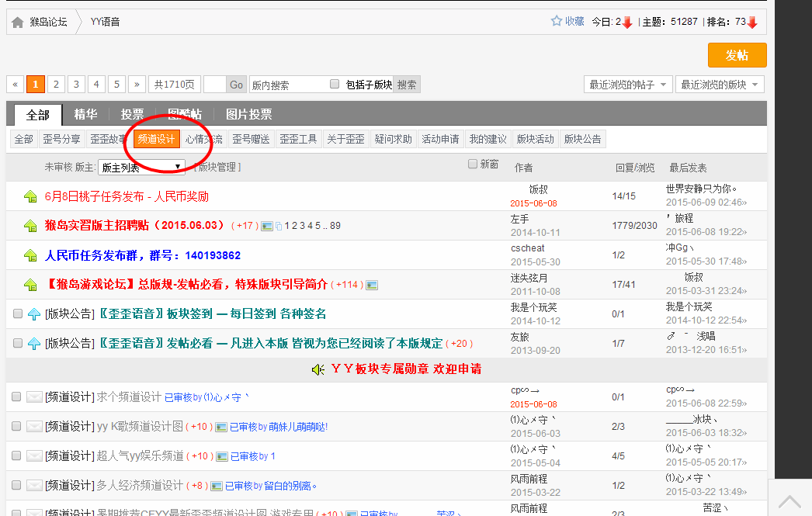
Task: Click the green arrow icon for 人民币任务发布群
Action: point(30,255)
